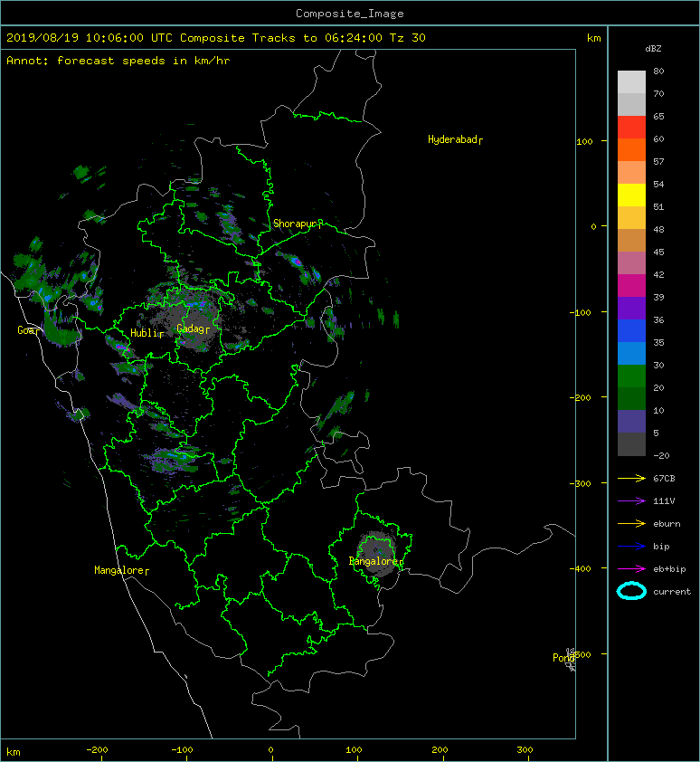Screen dimensions: 700x762
Task: Click the Gadag city label
Action: click(x=193, y=329)
